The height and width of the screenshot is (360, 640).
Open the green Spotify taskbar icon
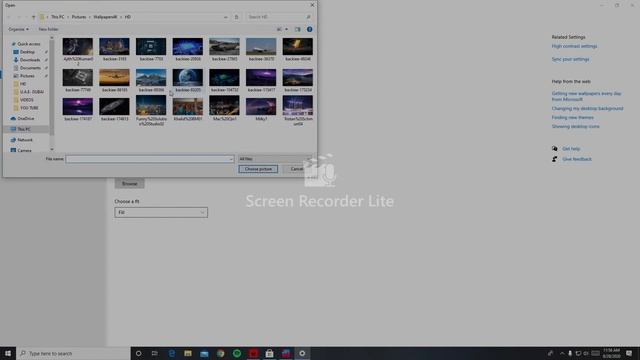pos(237,353)
